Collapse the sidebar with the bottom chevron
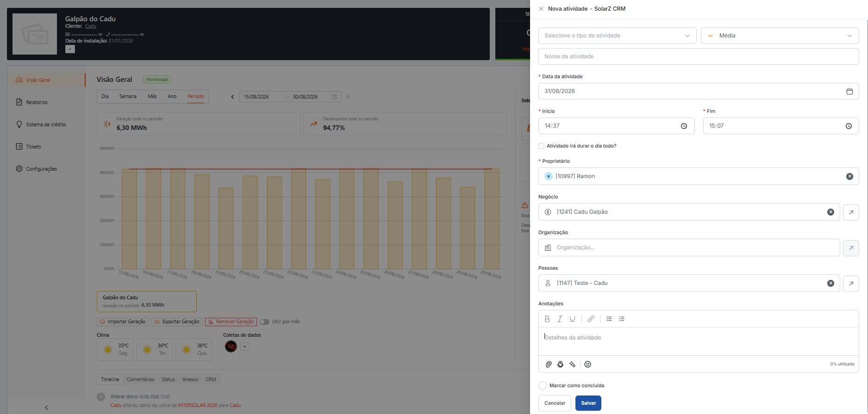This screenshot has width=868, height=414. tap(46, 408)
